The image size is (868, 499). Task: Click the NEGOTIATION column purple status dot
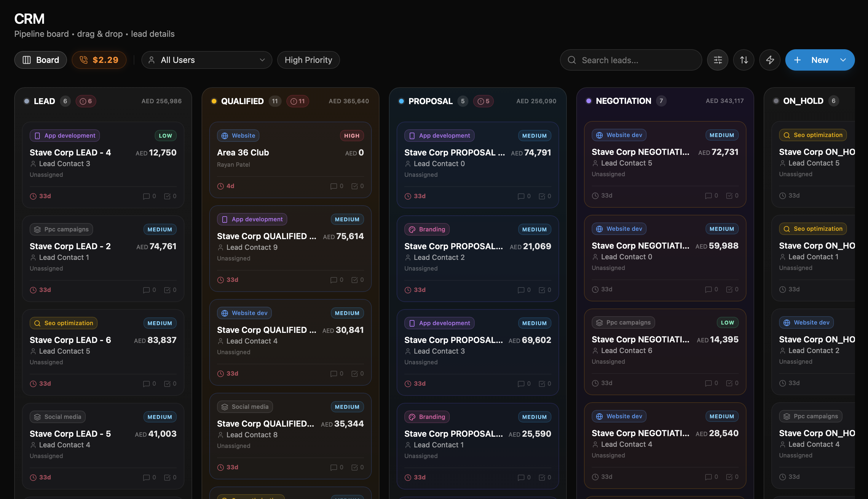point(588,101)
